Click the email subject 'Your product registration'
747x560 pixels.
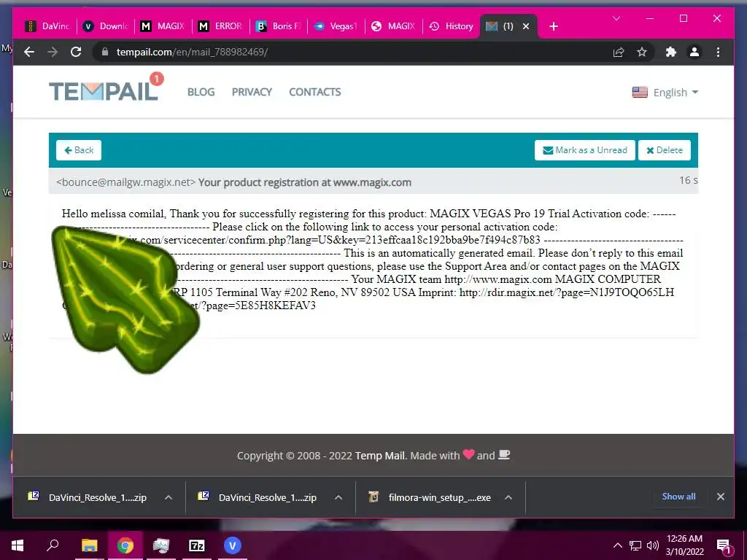[x=304, y=182]
